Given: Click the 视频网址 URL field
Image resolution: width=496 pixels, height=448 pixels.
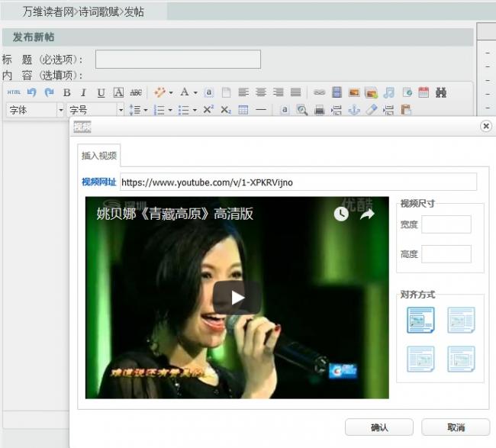Looking at the screenshot, I should click(298, 182).
